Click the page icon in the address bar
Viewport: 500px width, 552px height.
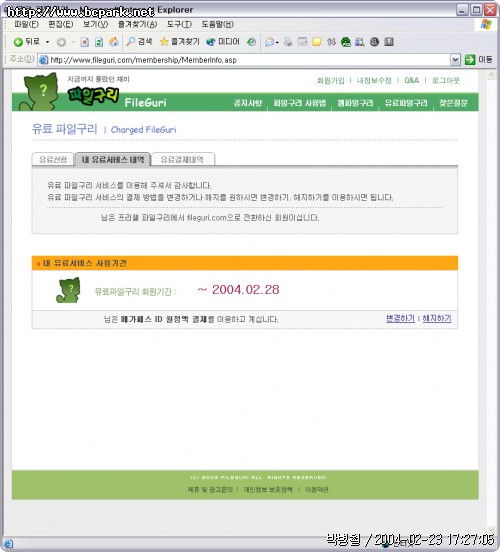click(43, 60)
